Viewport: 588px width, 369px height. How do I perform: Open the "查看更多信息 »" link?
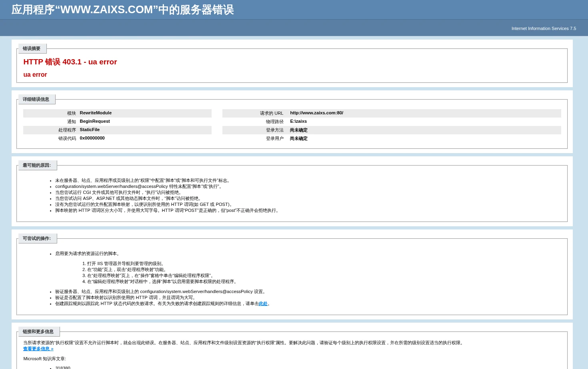[38, 349]
